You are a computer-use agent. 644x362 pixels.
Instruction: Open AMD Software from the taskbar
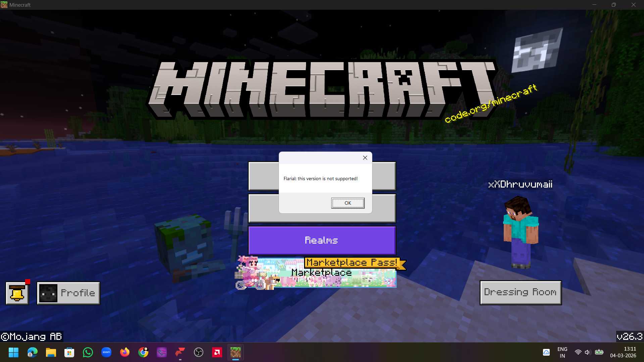[217, 352]
